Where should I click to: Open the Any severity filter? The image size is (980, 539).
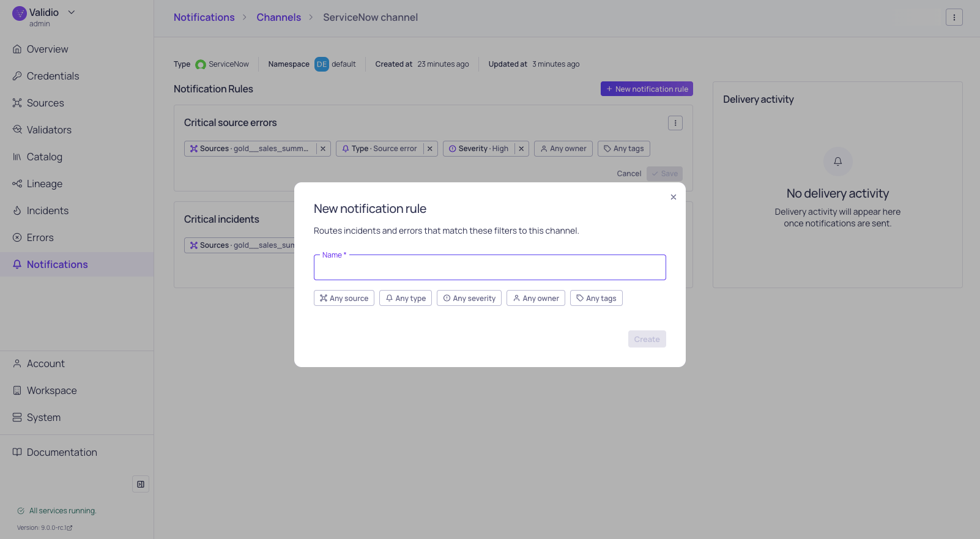[x=469, y=298]
